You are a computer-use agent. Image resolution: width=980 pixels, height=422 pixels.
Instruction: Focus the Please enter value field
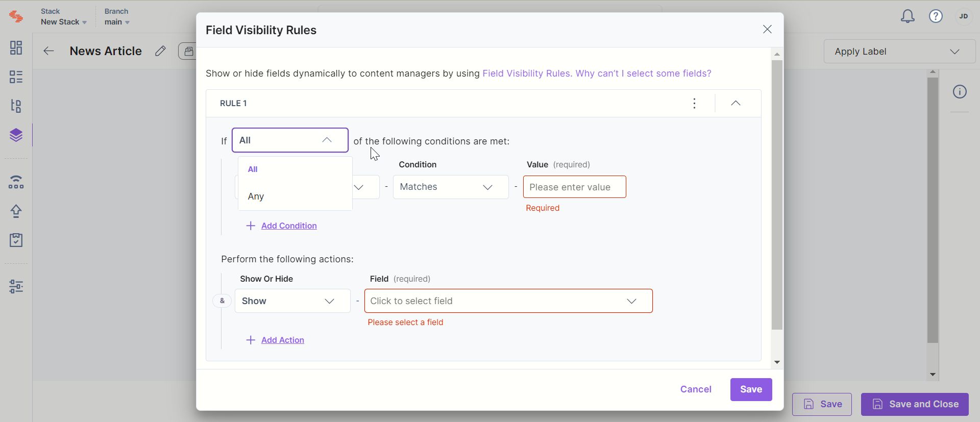point(574,187)
